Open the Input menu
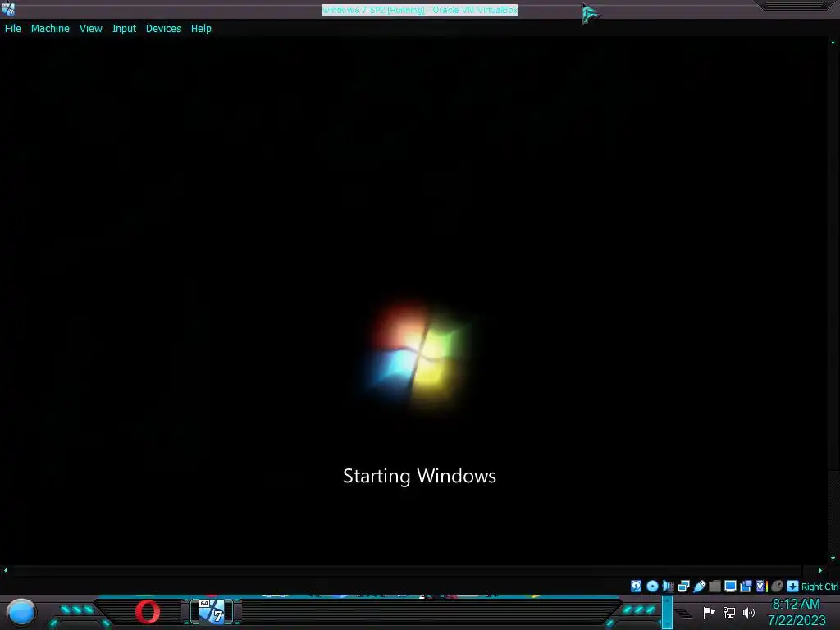Viewport: 840px width, 630px height. click(x=124, y=29)
